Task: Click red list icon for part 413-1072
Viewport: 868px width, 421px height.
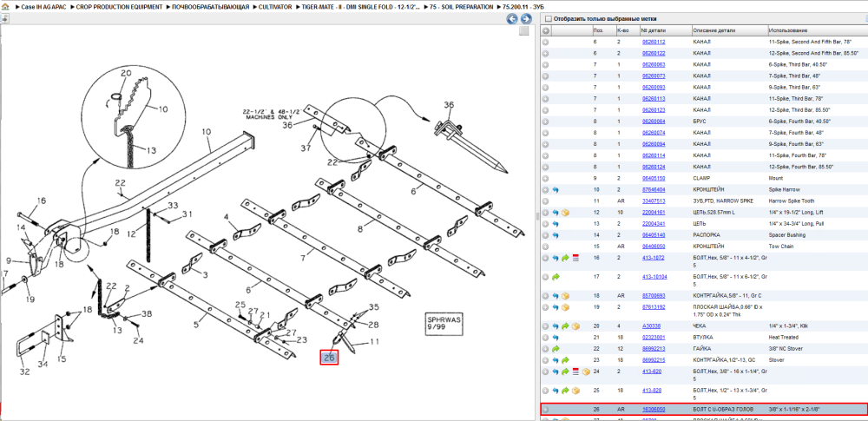Action: pos(575,258)
